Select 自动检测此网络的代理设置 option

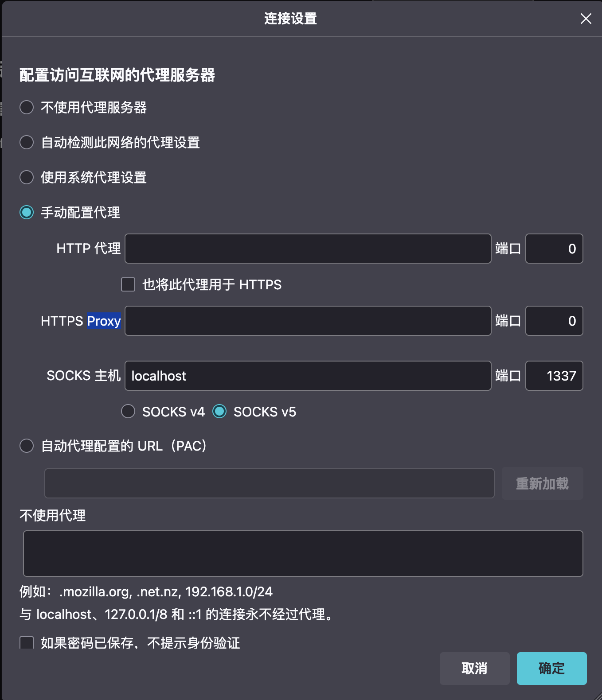click(27, 142)
